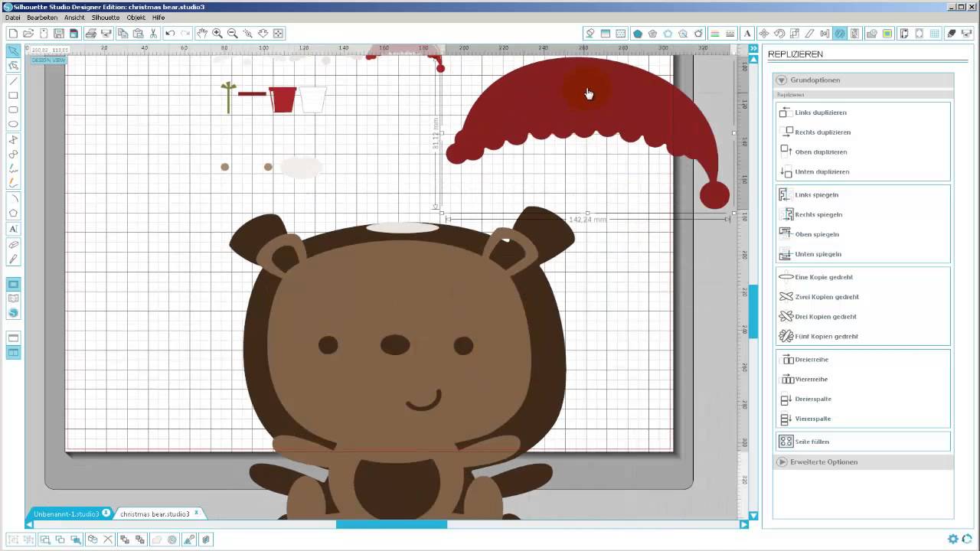Open the Objekt menu
Image resolution: width=980 pixels, height=551 pixels.
pyautogui.click(x=136, y=18)
